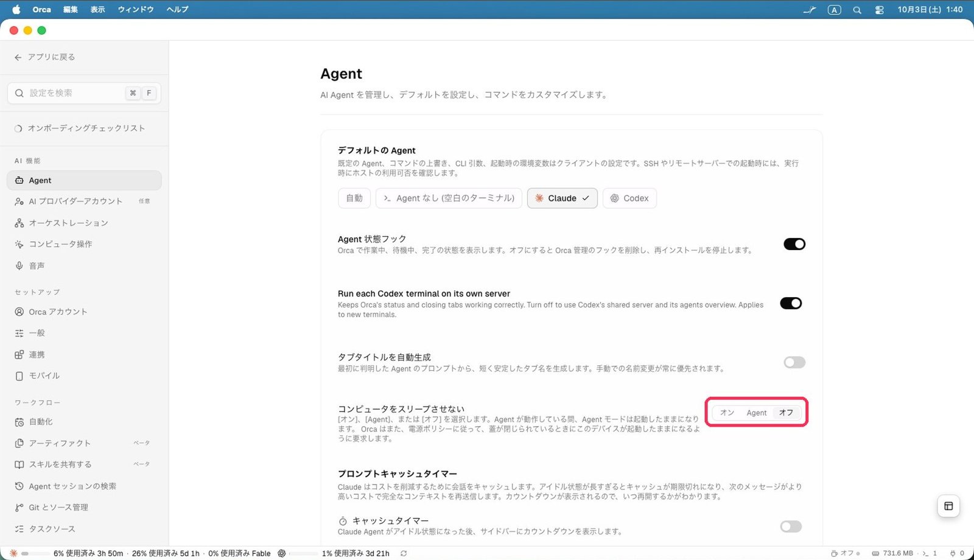
Task: Open the 表示 menu
Action: (x=98, y=10)
